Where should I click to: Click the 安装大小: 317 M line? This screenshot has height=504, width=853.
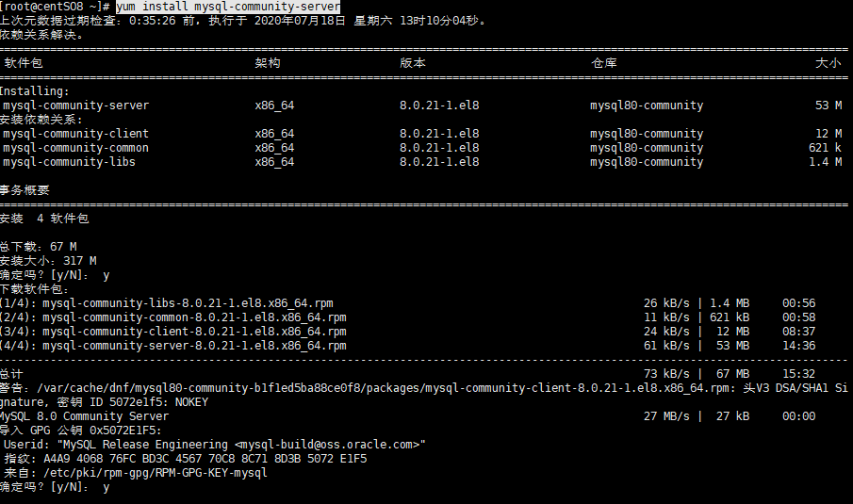[48, 261]
